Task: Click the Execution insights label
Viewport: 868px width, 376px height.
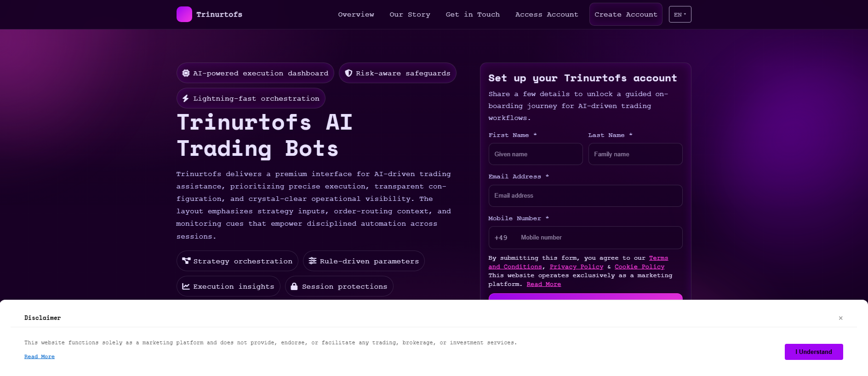Action: point(234,286)
